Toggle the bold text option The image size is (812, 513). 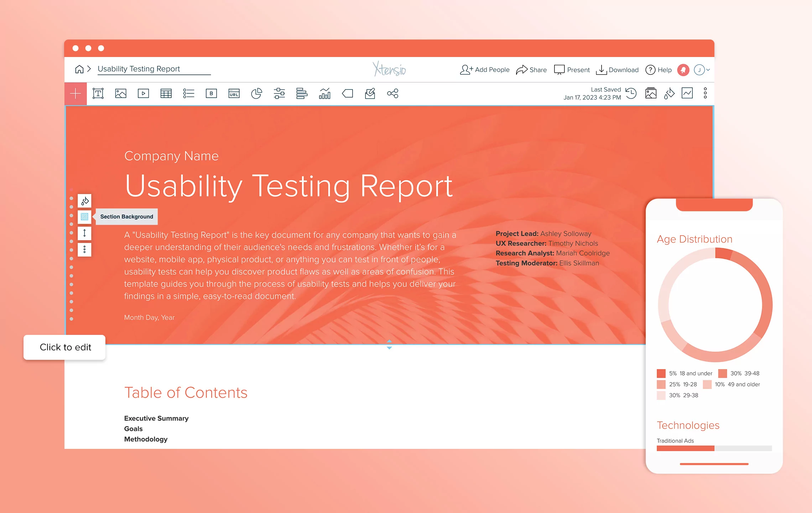pyautogui.click(x=212, y=93)
